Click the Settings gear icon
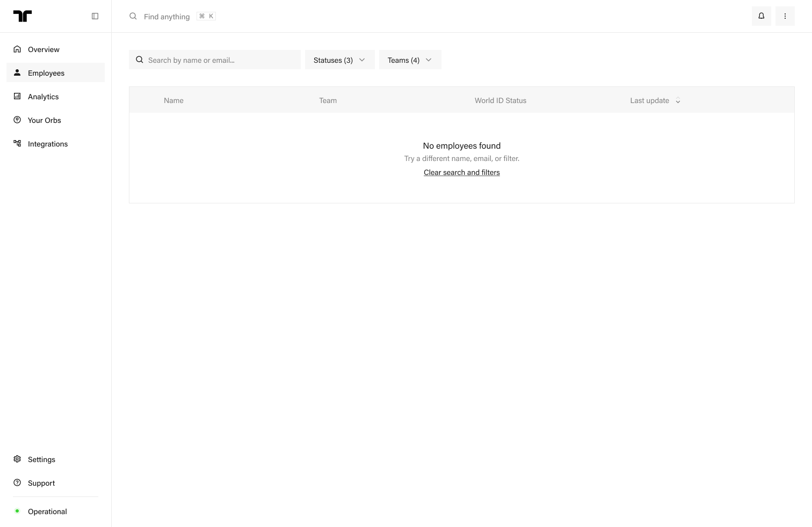This screenshot has height=527, width=812. pos(17,459)
